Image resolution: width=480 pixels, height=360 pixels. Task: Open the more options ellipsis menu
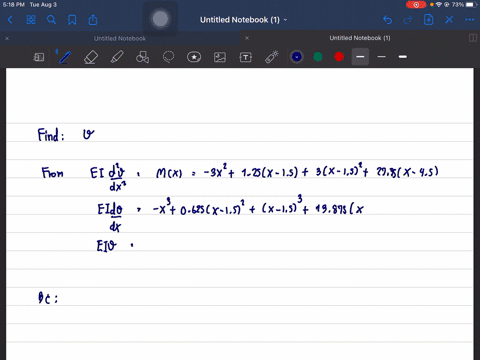click(470, 20)
